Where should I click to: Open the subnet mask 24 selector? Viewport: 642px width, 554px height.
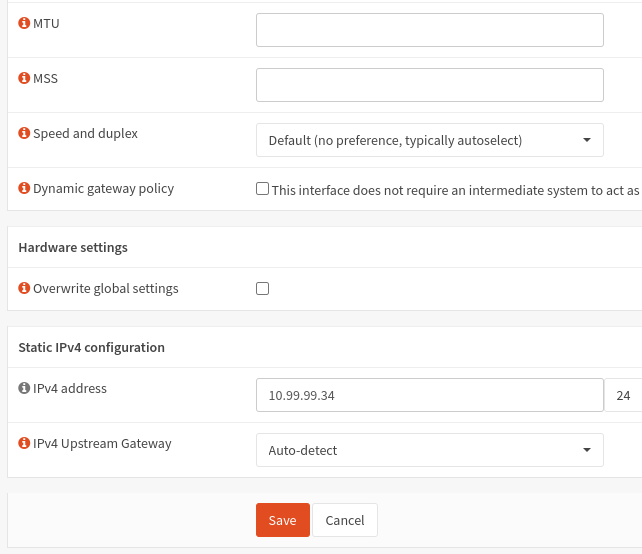point(623,395)
